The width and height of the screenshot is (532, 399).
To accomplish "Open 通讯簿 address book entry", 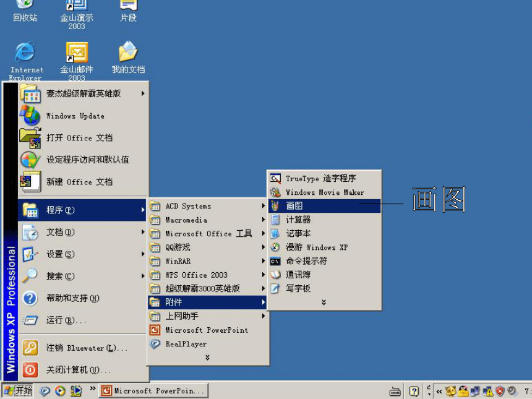I will coord(324,275).
